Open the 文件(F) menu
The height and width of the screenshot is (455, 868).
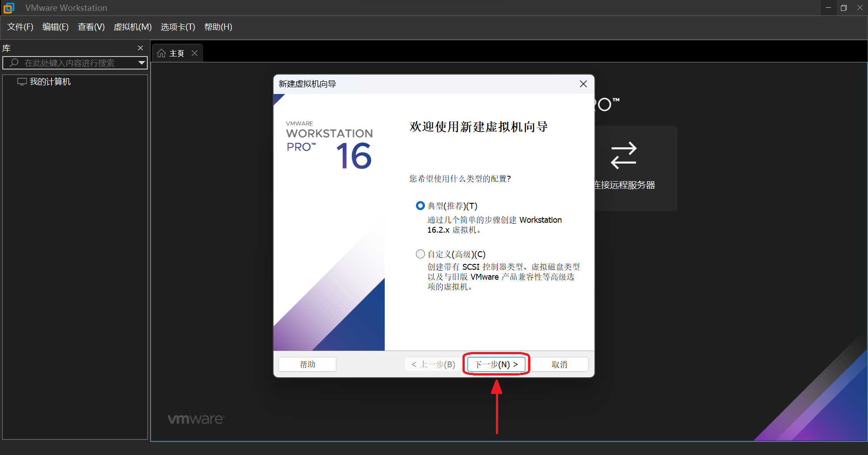[20, 27]
